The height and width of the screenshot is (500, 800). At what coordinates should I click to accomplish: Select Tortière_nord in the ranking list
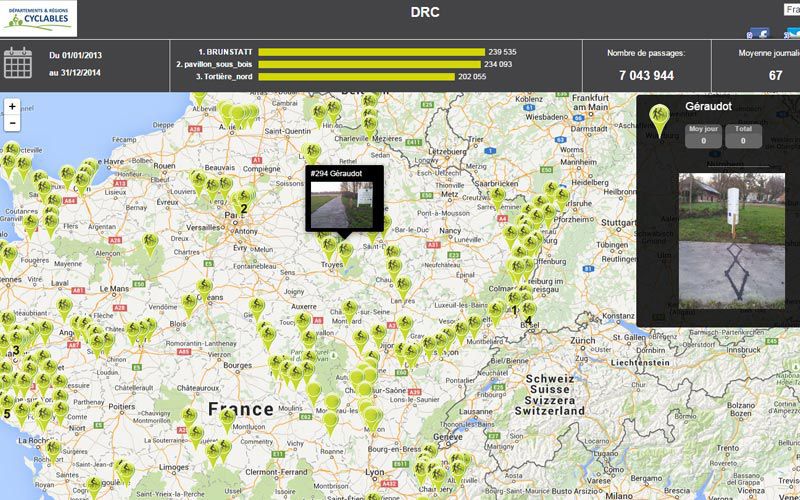[x=216, y=77]
